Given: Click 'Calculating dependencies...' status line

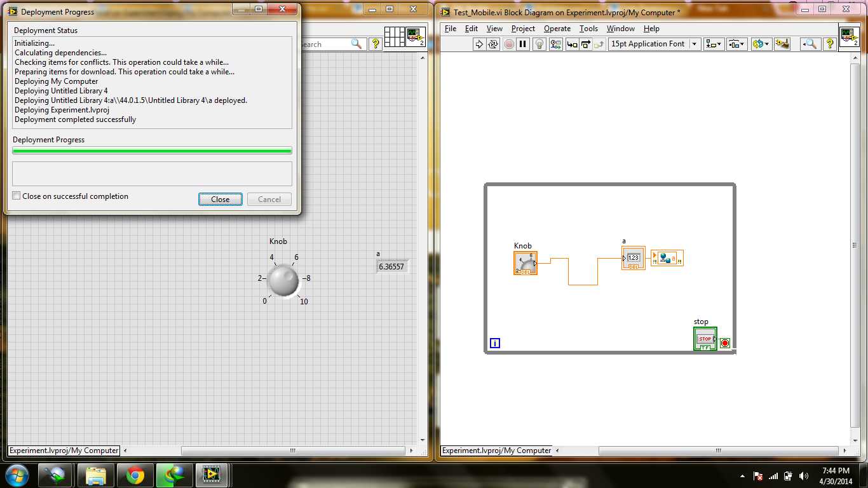Looking at the screenshot, I should 61,53.
